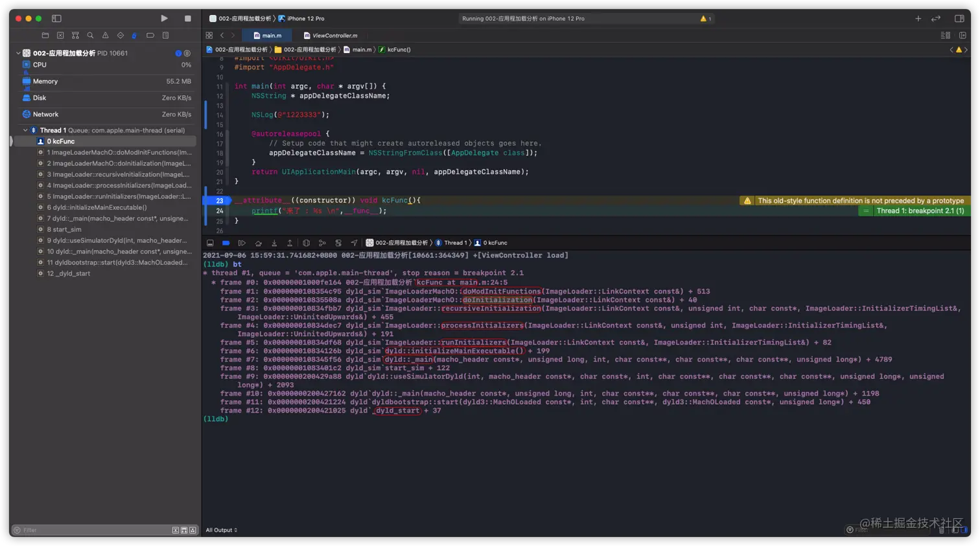Open the editor options menu
The image size is (980, 546).
point(946,36)
